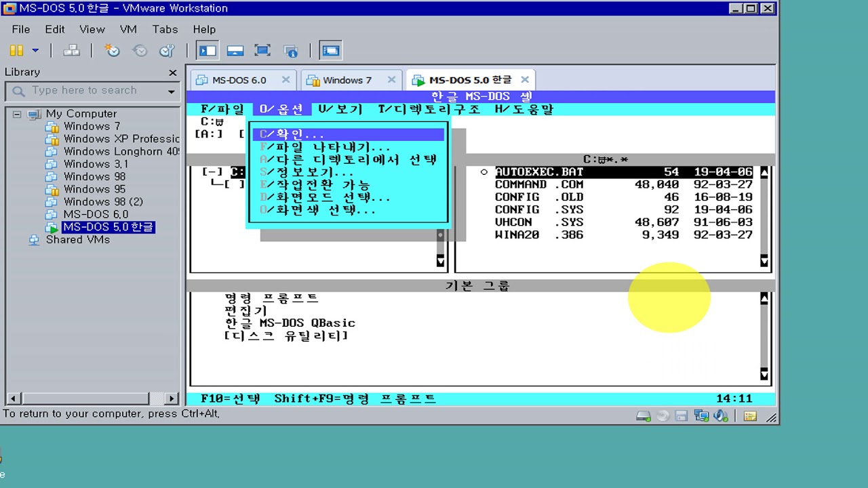Viewport: 868px width, 488px height.
Task: Choose 다른 디렉토리에서 선택 menu entry
Action: point(348,159)
